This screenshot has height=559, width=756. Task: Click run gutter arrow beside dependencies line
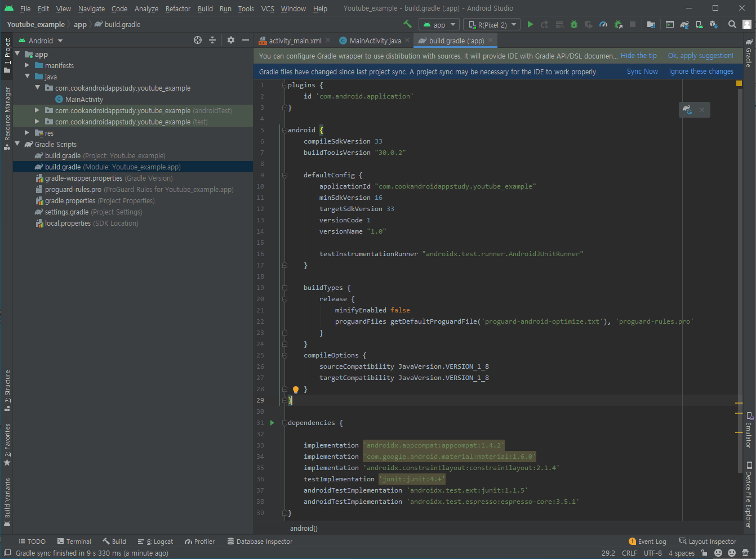[x=272, y=423]
